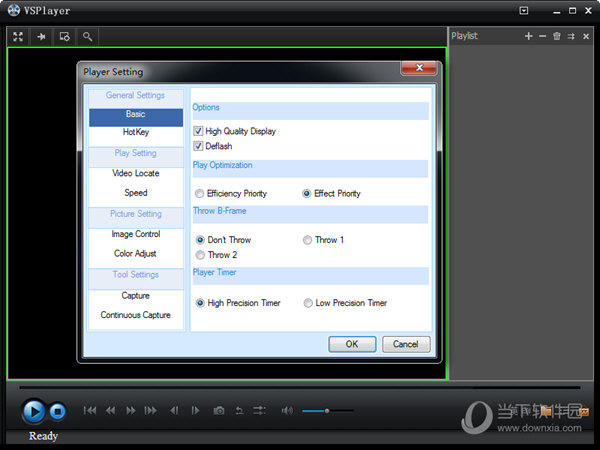600x450 pixels.
Task: Click the volume slider
Action: [327, 411]
